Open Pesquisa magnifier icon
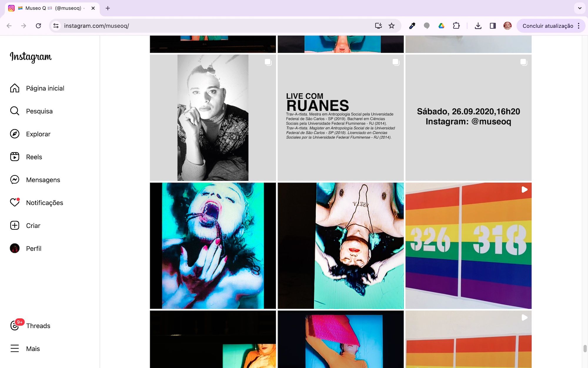Image resolution: width=588 pixels, height=368 pixels. 15,111
